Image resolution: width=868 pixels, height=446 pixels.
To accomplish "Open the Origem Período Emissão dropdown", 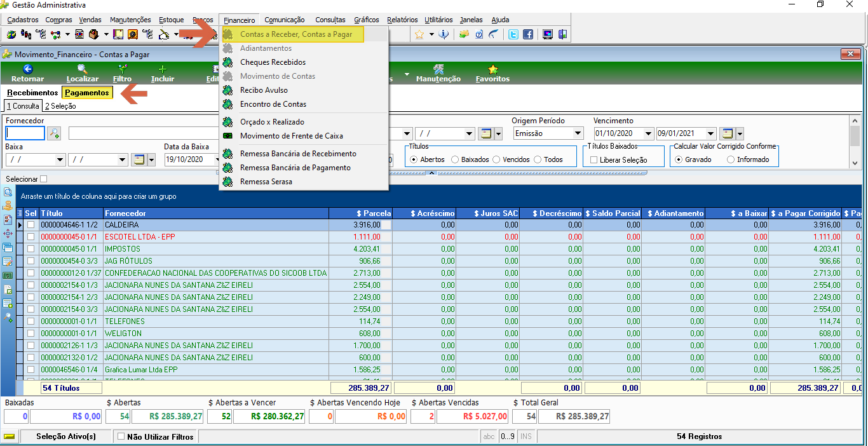I will pos(578,133).
